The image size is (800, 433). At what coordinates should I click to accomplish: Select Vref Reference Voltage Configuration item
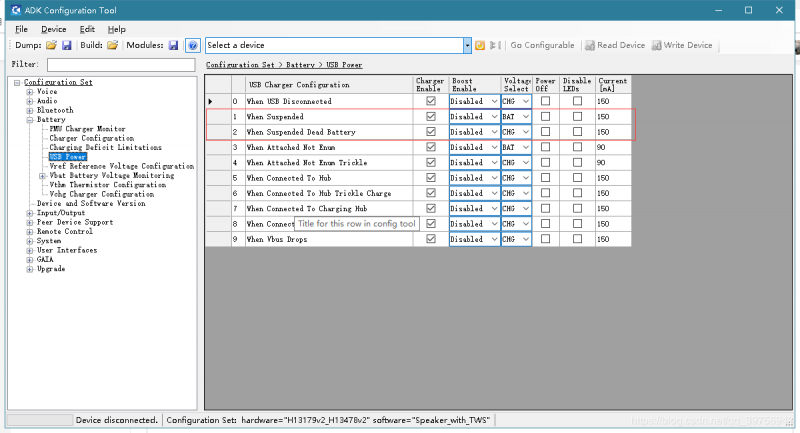121,166
